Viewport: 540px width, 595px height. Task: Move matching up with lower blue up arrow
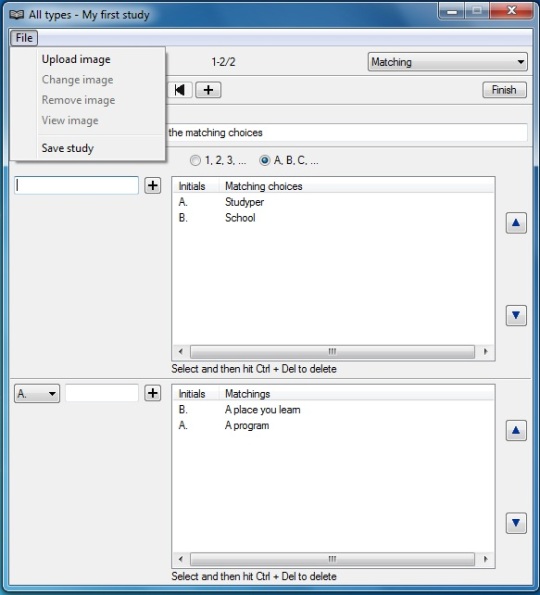(x=516, y=430)
